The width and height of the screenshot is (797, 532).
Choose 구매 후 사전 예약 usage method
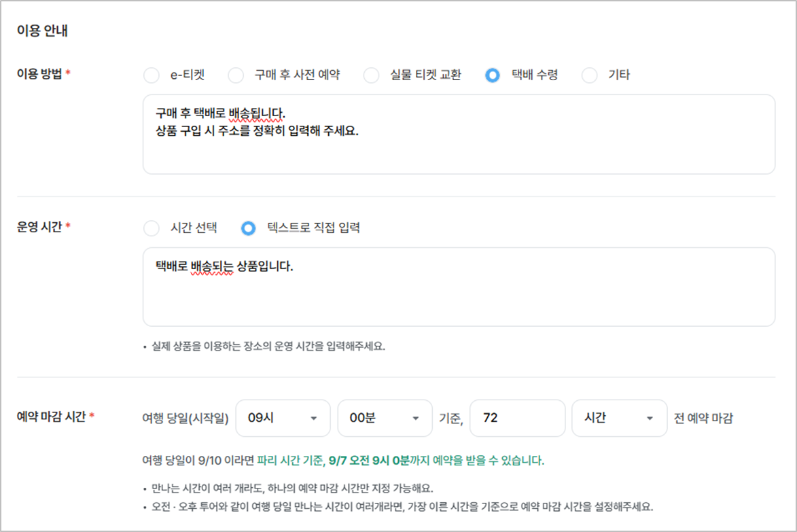pyautogui.click(x=236, y=75)
